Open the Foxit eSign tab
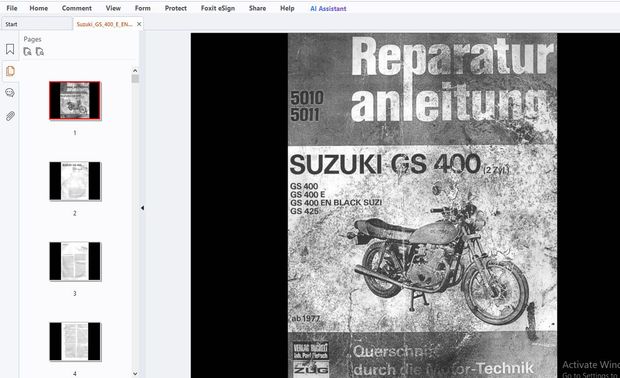 coord(217,8)
